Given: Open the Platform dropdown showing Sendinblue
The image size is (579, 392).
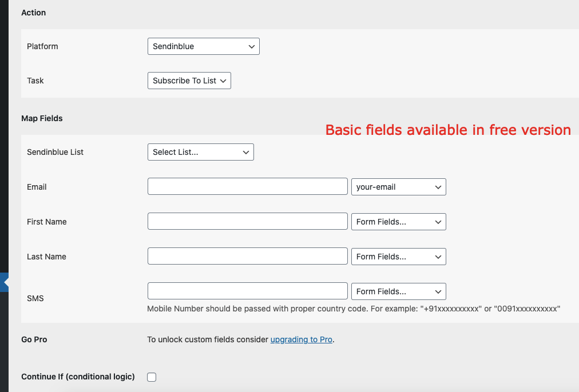Looking at the screenshot, I should click(204, 46).
